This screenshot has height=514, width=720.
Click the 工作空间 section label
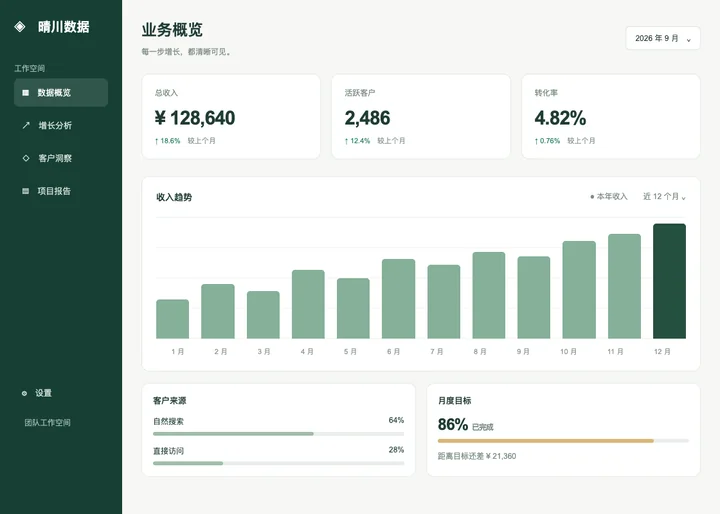29,68
